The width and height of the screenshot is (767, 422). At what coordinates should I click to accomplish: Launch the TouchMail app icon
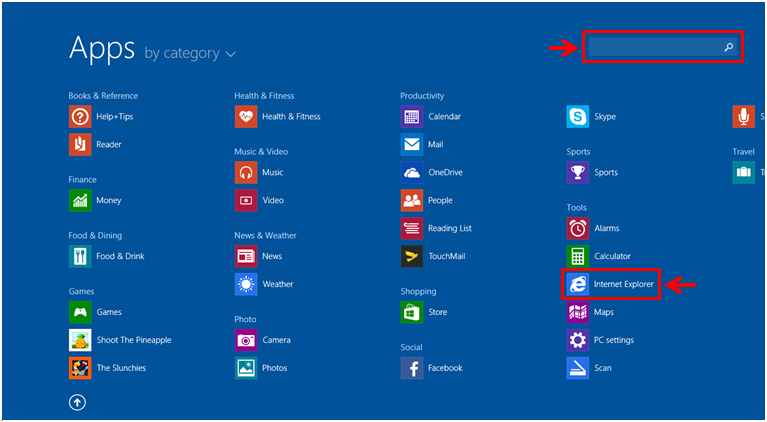click(411, 256)
